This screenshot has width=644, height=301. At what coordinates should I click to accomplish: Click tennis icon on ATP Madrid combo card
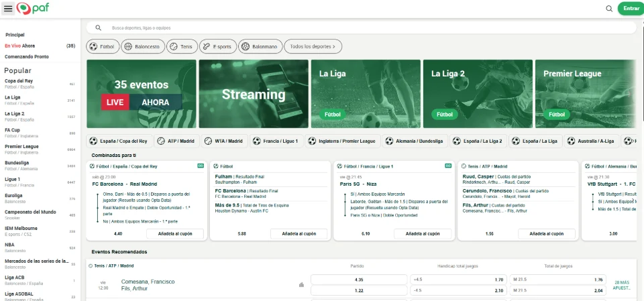click(x=464, y=166)
